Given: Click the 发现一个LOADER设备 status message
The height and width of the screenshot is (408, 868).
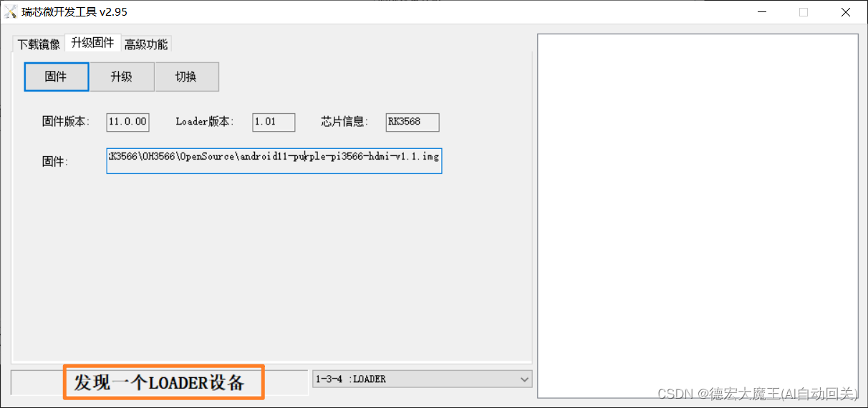Looking at the screenshot, I should [x=159, y=382].
